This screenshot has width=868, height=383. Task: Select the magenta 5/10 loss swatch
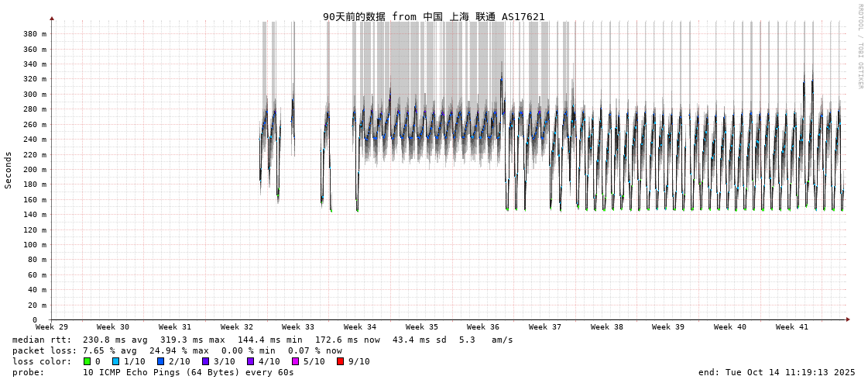point(295,361)
